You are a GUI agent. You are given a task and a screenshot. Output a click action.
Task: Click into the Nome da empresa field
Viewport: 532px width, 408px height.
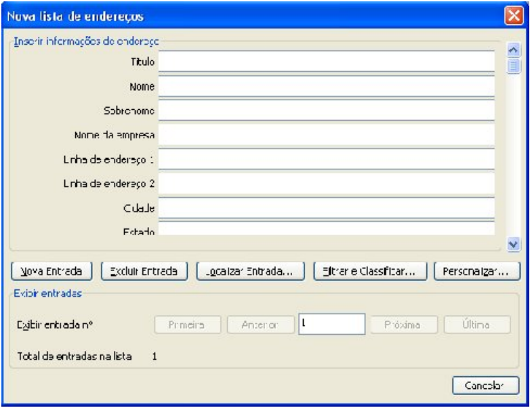tap(327, 135)
